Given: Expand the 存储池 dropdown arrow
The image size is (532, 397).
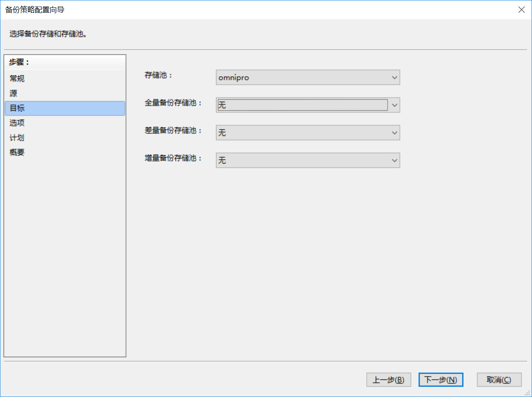Looking at the screenshot, I should point(394,77).
